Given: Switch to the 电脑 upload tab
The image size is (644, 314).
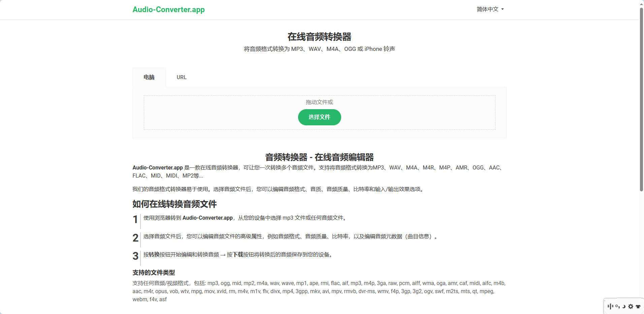Looking at the screenshot, I should point(149,77).
